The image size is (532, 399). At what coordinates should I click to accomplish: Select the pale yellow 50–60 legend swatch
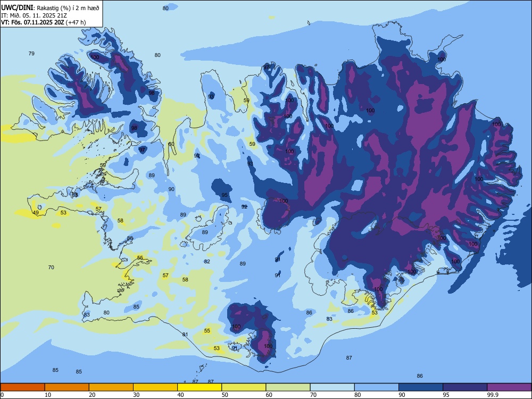coord(244,387)
